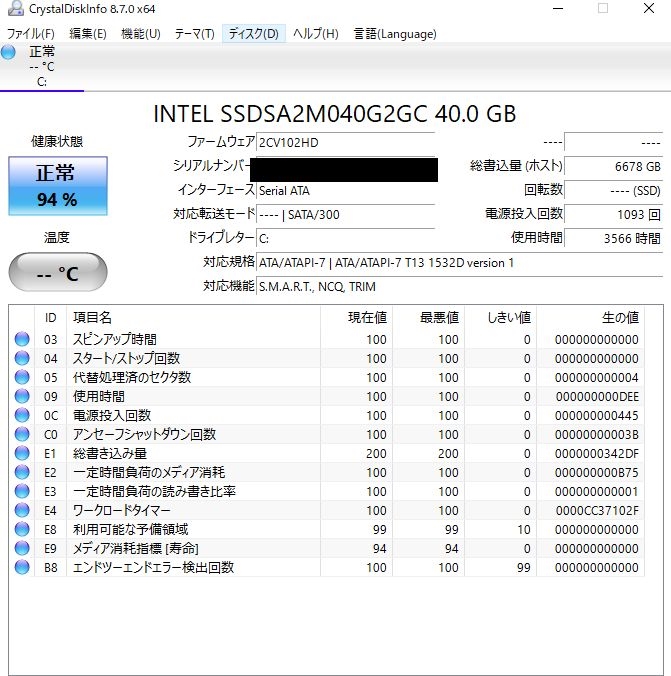Click the status orb for row E9 メディア消耗指標
Viewport: 671px width, 676px height.
(x=22, y=548)
